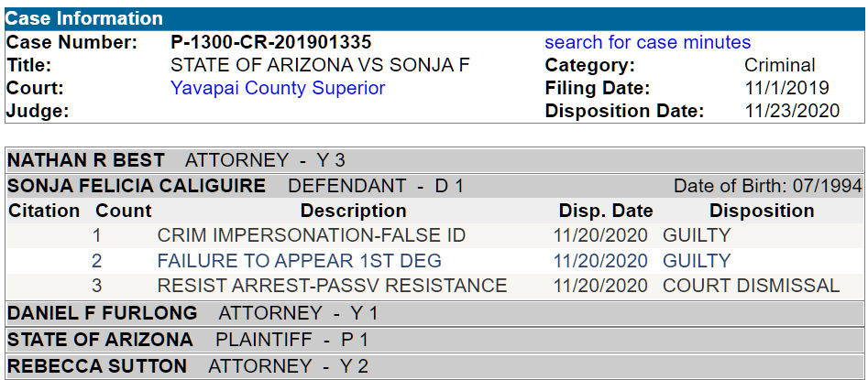Click defendant name Sonja Felicia Caliguire
Screen dimensions: 868x380
point(137,186)
